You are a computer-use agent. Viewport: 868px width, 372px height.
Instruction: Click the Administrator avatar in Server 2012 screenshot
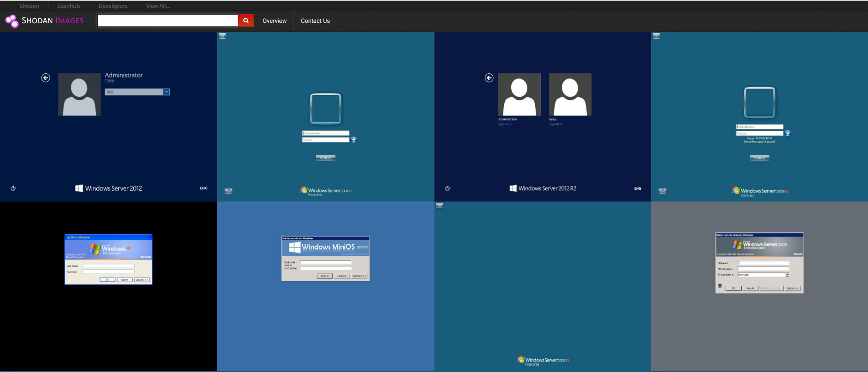point(79,94)
